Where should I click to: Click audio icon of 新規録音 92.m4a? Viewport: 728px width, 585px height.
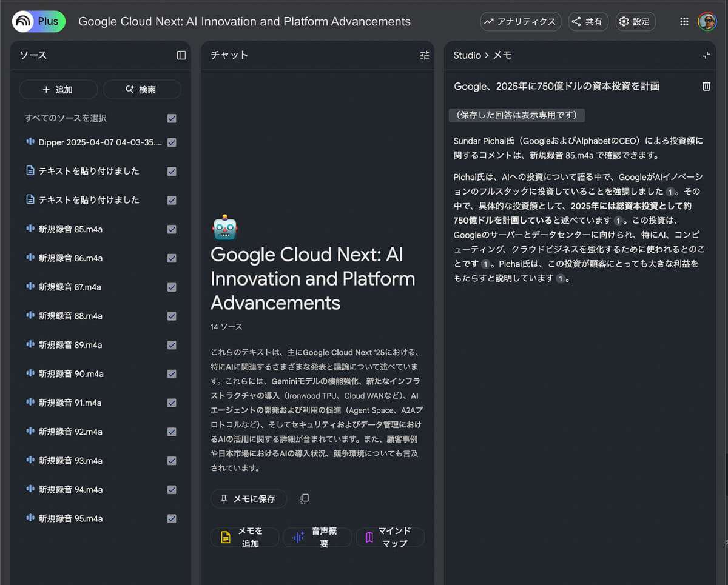(30, 431)
